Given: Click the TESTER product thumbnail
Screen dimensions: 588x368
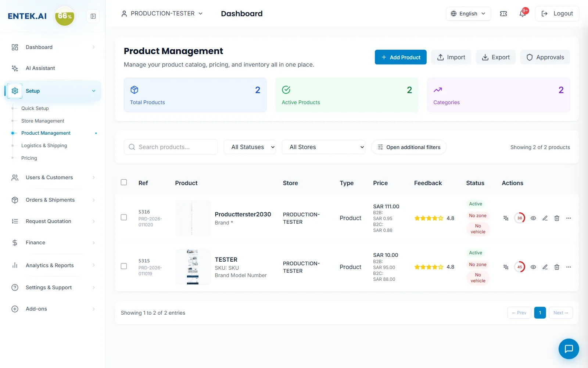Looking at the screenshot, I should coord(193,267).
